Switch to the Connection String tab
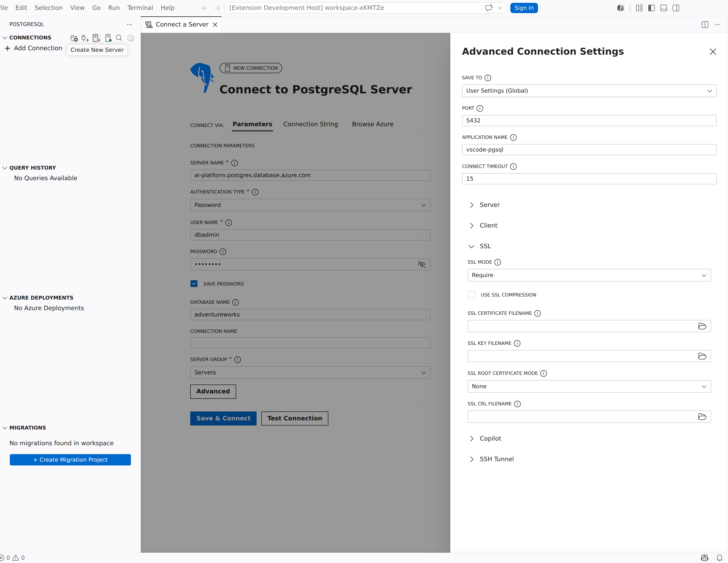This screenshot has width=728, height=563. (310, 124)
